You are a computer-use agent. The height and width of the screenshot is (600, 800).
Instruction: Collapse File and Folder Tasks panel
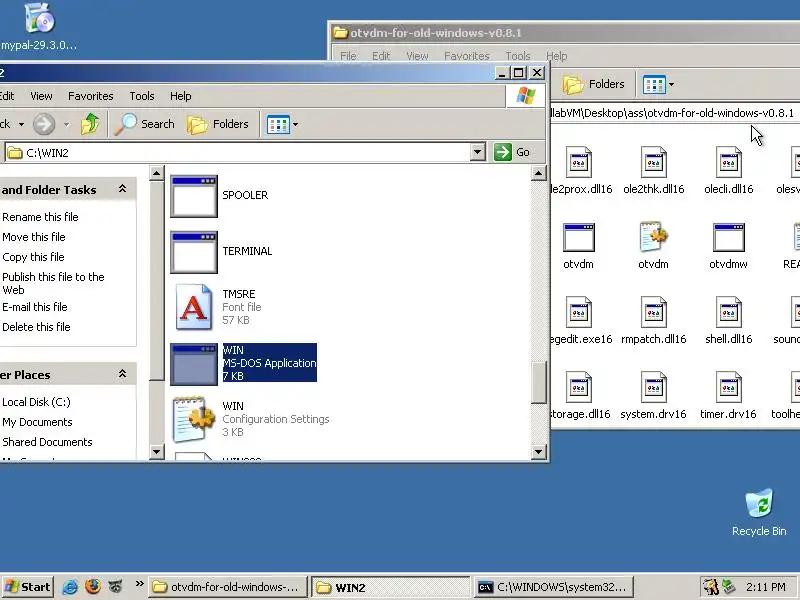pyautogui.click(x=122, y=189)
